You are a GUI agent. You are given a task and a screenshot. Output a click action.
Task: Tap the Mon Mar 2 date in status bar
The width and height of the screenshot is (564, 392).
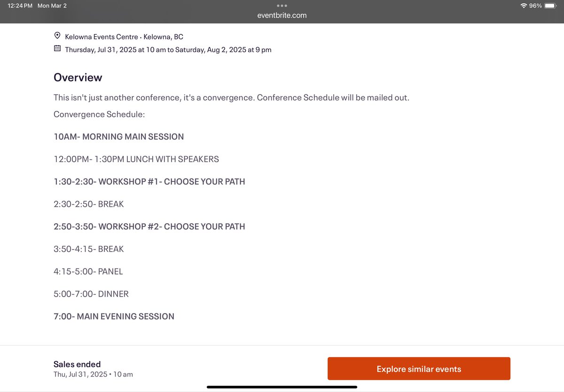click(x=52, y=6)
